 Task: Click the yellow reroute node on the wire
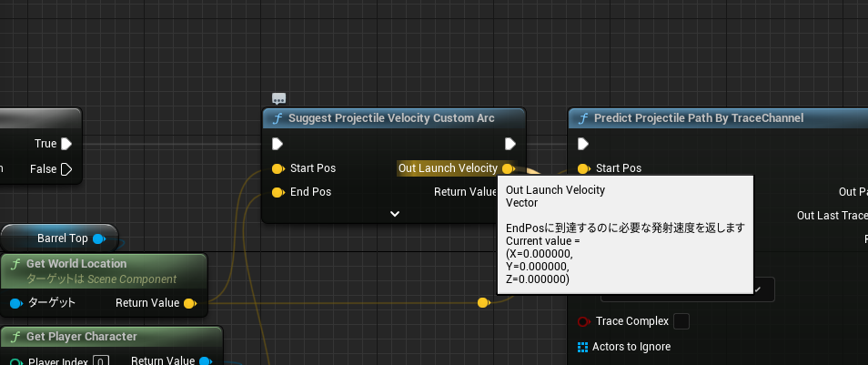coord(483,302)
